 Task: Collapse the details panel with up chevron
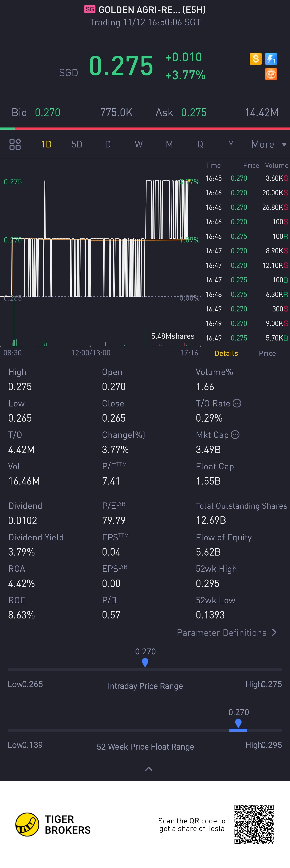coord(148,769)
